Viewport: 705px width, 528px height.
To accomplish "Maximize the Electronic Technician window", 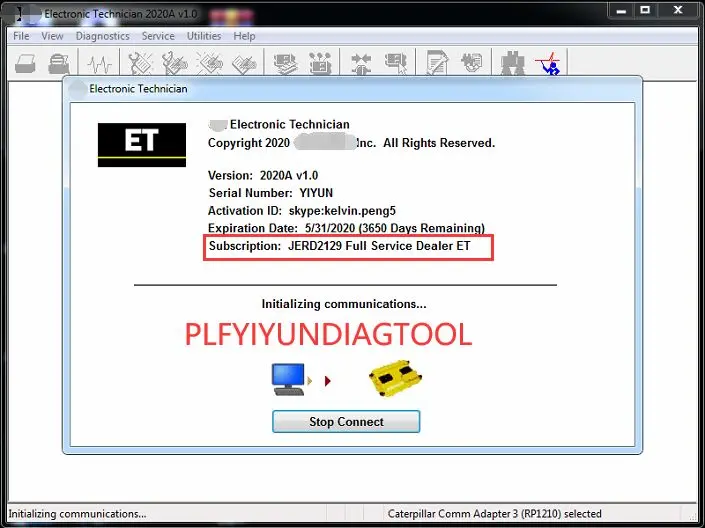I will 645,11.
